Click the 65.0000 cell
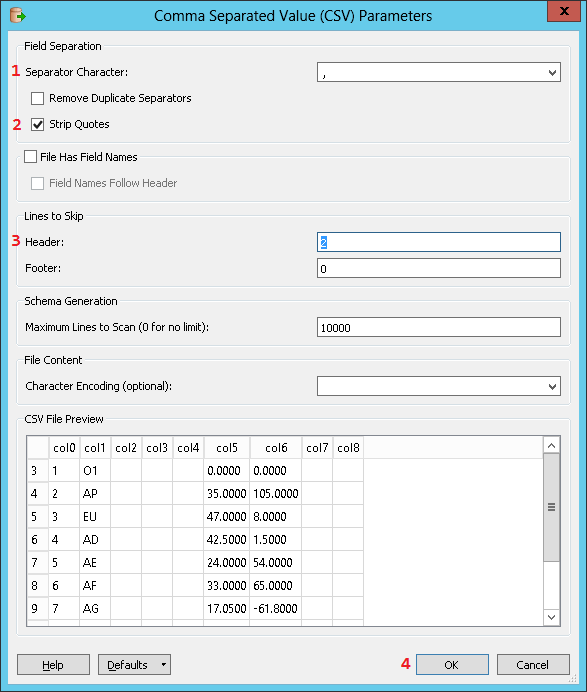Viewport: 587px width, 692px height. tap(276, 586)
